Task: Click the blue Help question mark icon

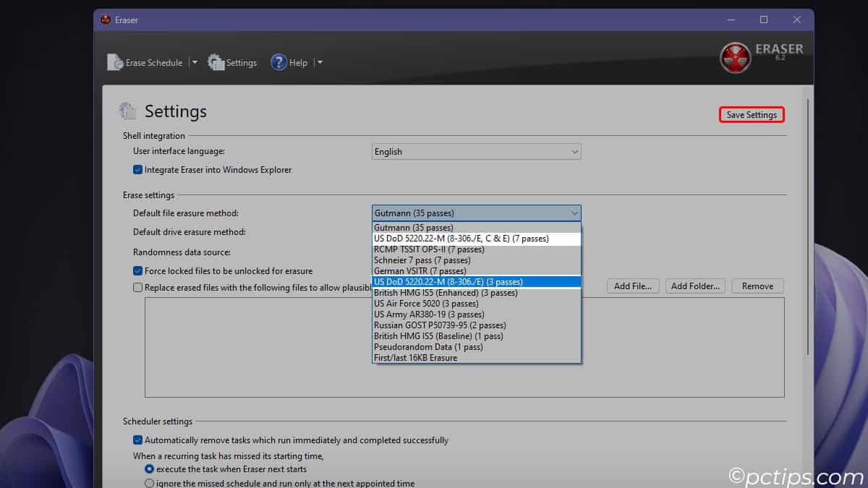Action: pyautogui.click(x=279, y=62)
